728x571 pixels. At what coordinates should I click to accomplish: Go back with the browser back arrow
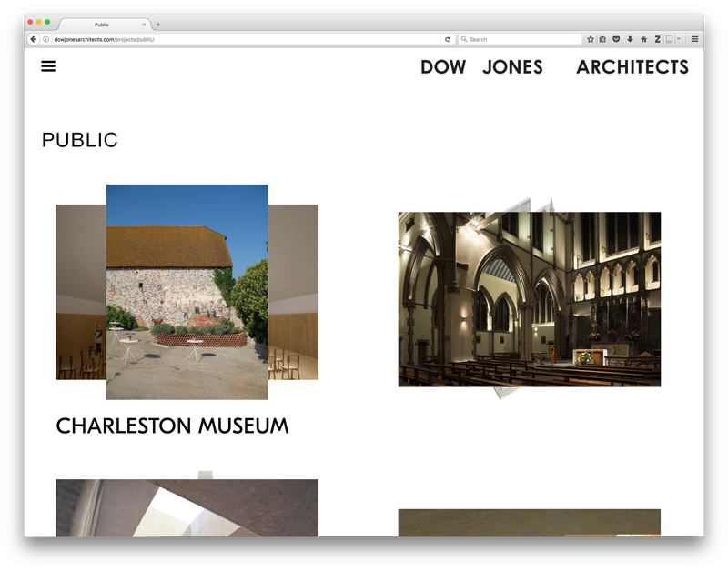point(34,39)
